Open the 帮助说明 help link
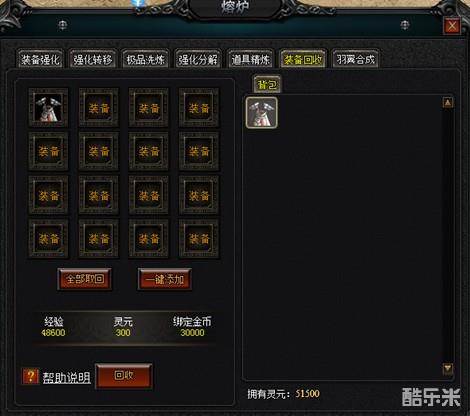The height and width of the screenshot is (416, 470). [x=66, y=378]
